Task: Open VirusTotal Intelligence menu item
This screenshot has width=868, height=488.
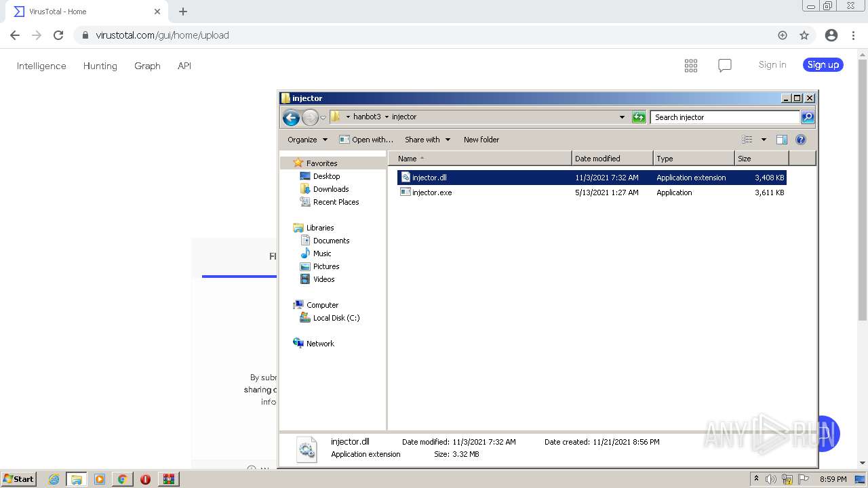Action: (x=41, y=66)
